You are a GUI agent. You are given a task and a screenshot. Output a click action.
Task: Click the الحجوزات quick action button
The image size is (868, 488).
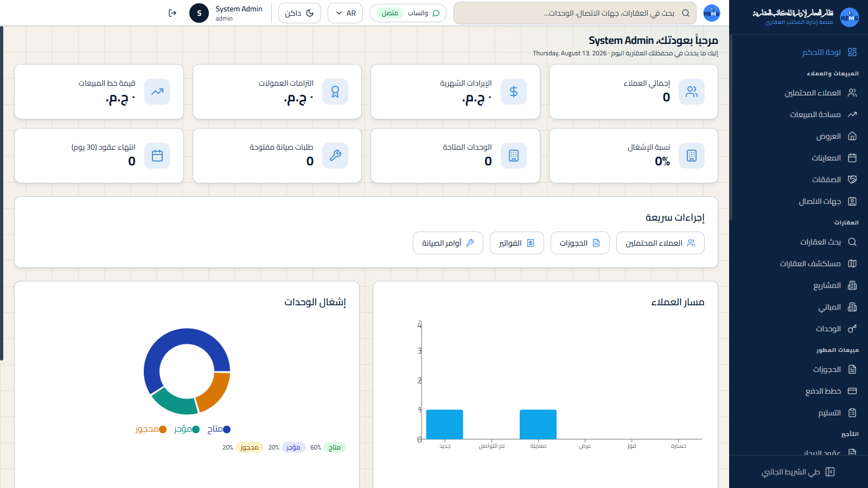[x=580, y=243]
